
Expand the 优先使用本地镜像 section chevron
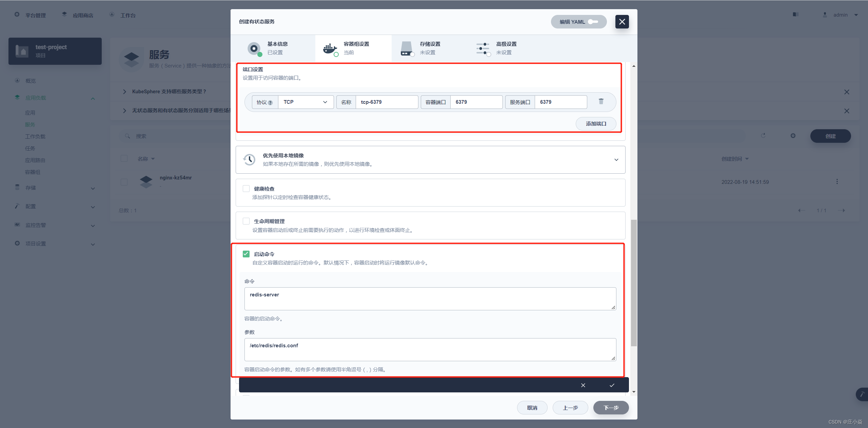tap(616, 160)
